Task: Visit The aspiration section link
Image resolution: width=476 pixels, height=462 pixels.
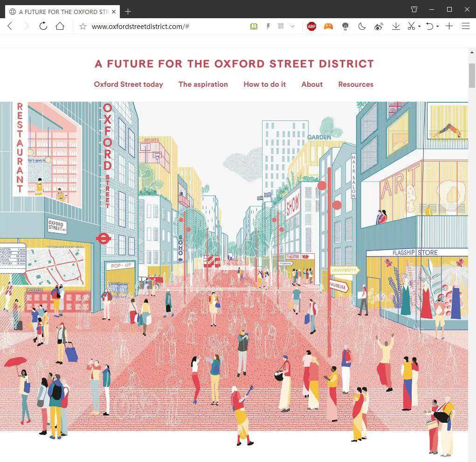Action: tap(203, 84)
